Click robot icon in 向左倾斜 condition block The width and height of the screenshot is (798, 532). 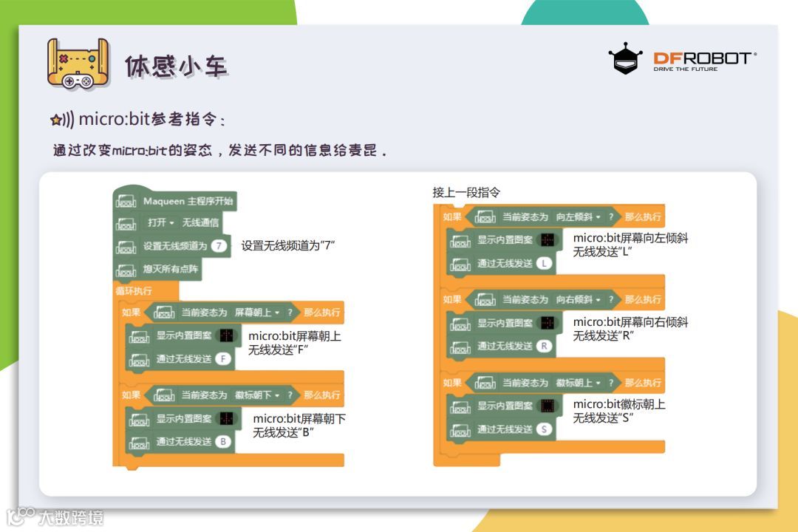tap(485, 217)
